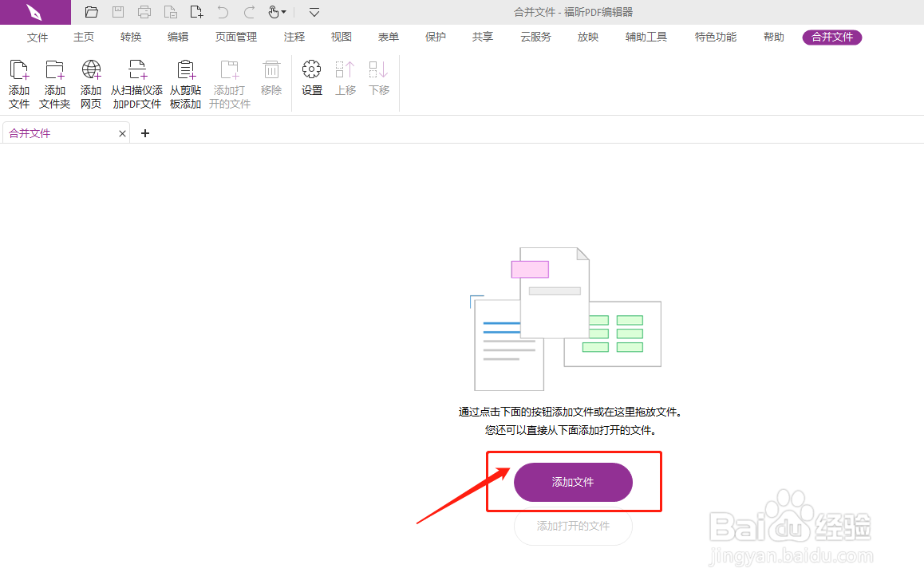Click 从扫描仪添加PDF文件 icon
Image resolution: width=924 pixels, height=588 pixels.
tap(136, 85)
